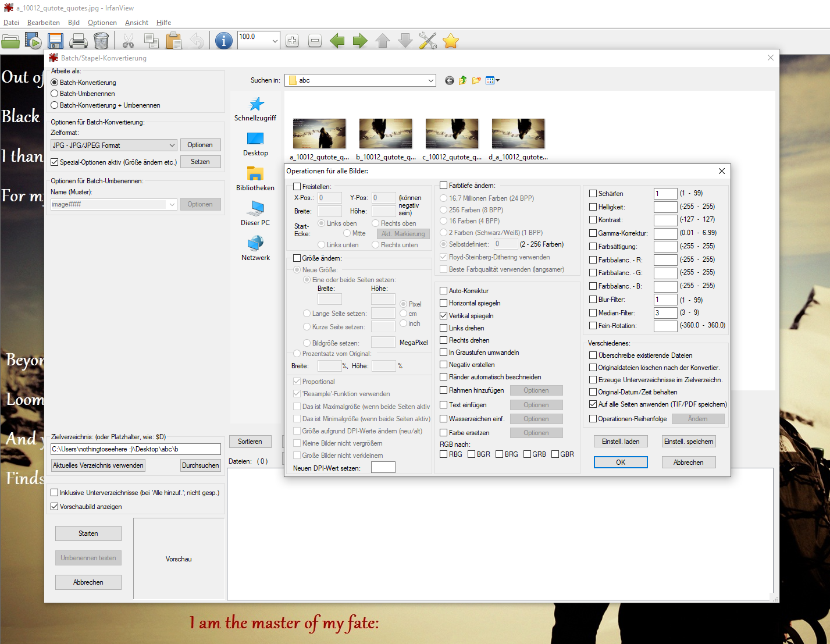Open the Hilfe menu
Screen dimensions: 830x644
tap(164, 23)
